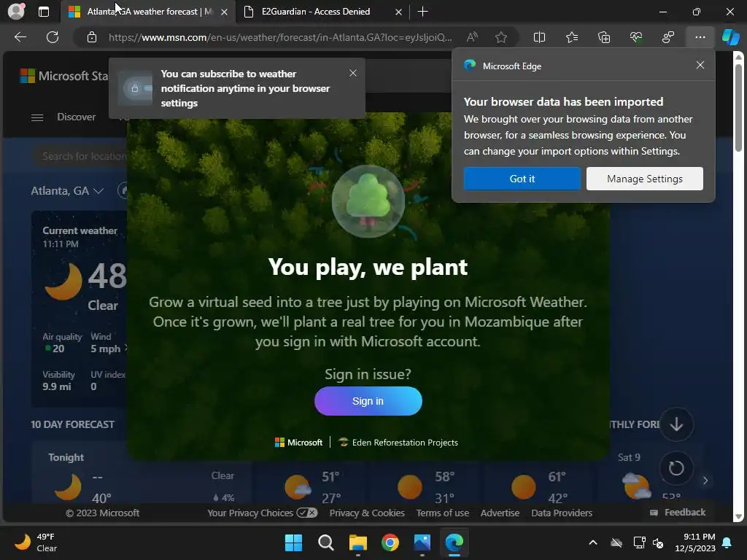Select the Tonight forecast card

pyautogui.click(x=142, y=472)
